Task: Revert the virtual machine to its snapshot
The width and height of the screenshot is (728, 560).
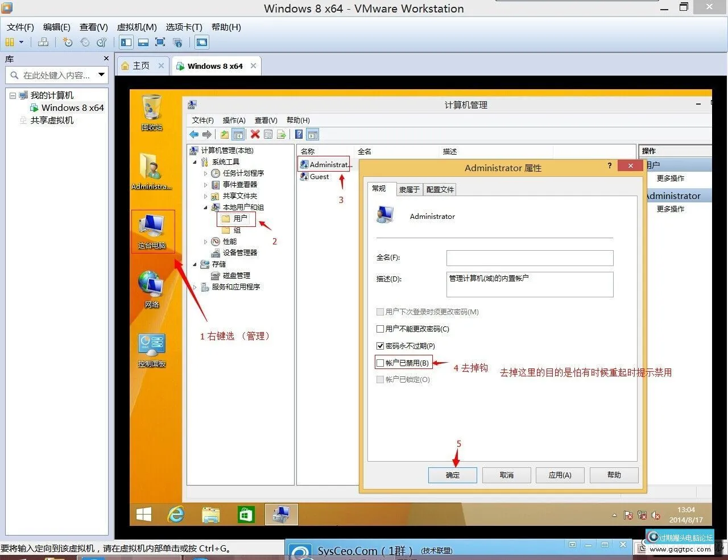Action: click(x=85, y=42)
